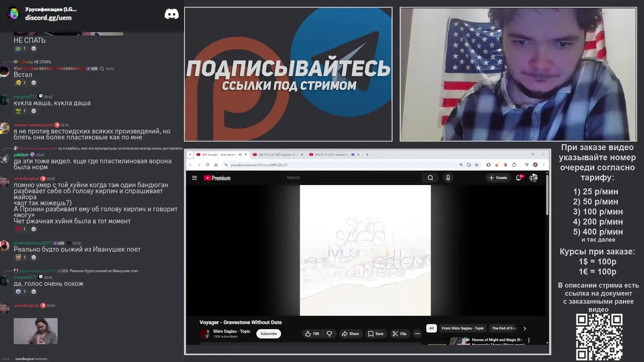Open the Discord logo icon
This screenshot has width=644, height=362.
tap(172, 14)
